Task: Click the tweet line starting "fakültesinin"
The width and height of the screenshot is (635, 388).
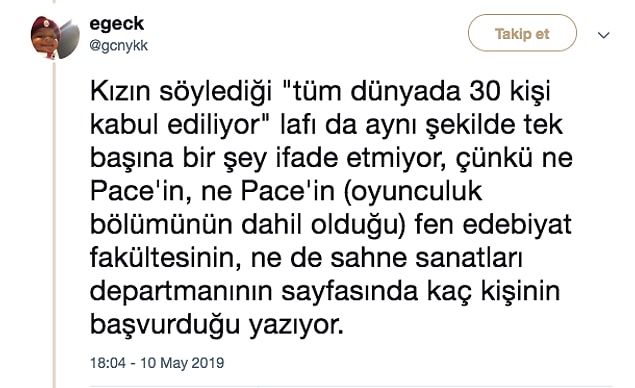Action: [306, 258]
